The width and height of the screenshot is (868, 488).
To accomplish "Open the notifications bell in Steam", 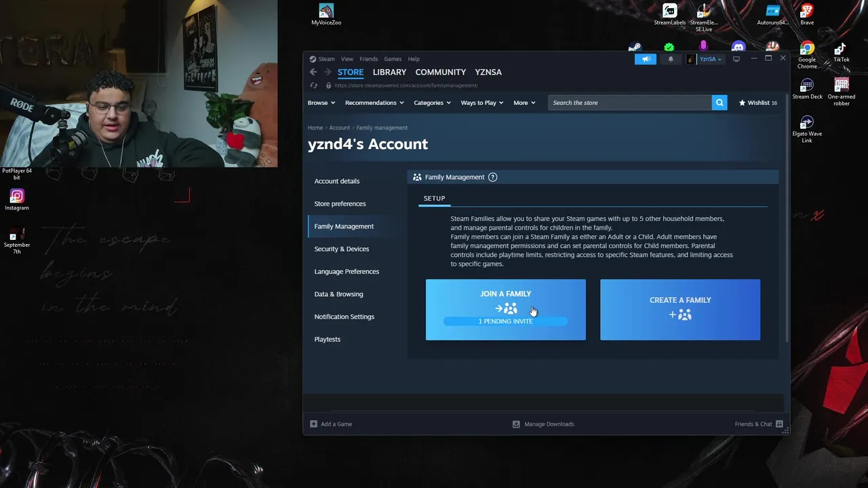I will tap(671, 59).
